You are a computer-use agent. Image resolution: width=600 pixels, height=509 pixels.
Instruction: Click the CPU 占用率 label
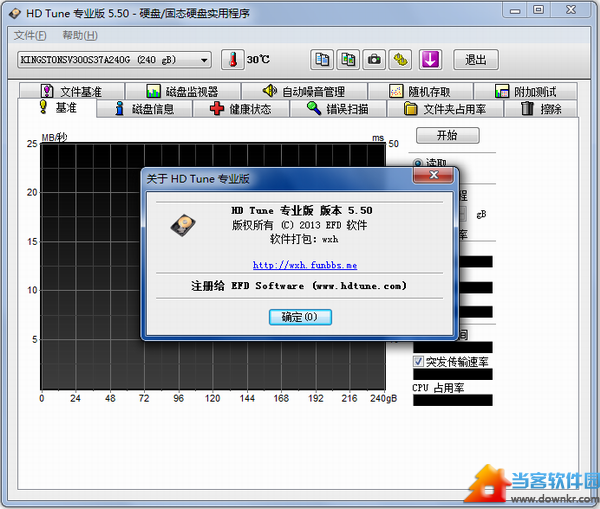point(438,388)
